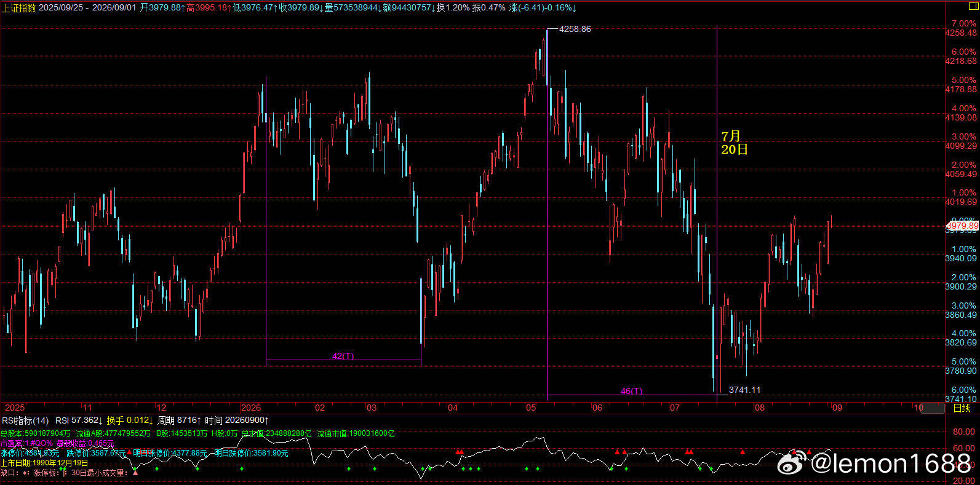Open the RSI指标(14) indicator selector
The height and width of the screenshot is (485, 980).
25,420
